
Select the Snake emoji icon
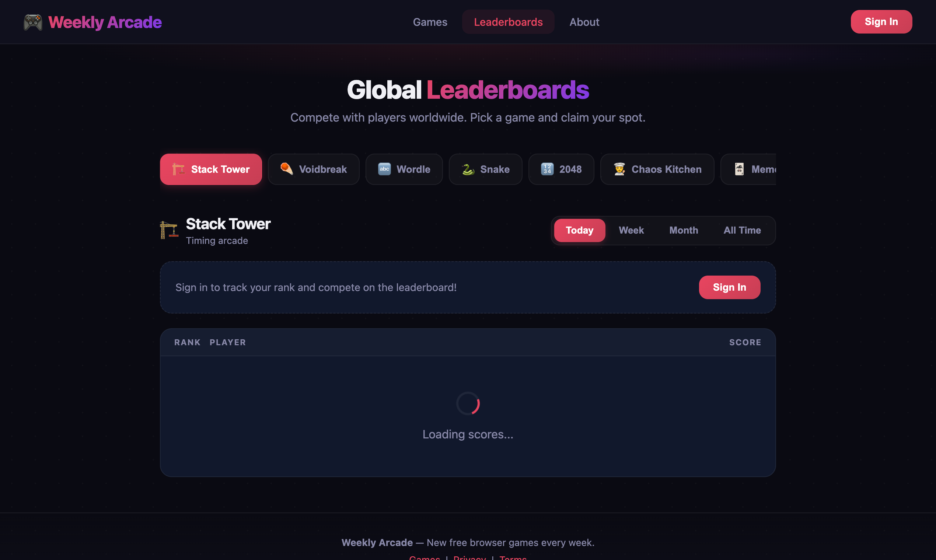(468, 169)
